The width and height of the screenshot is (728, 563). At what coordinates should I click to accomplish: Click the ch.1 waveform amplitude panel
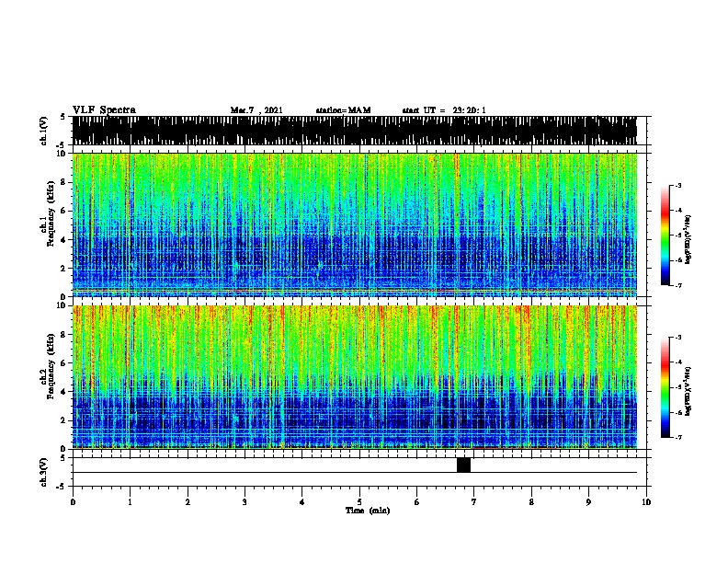click(x=355, y=131)
